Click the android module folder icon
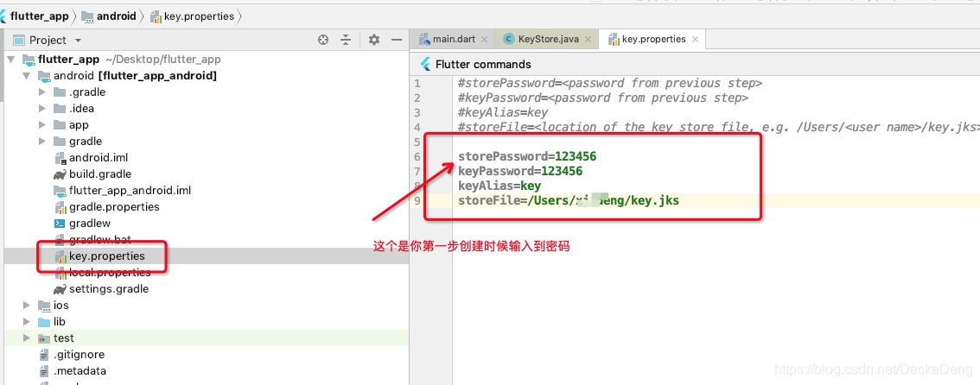 pos(44,76)
